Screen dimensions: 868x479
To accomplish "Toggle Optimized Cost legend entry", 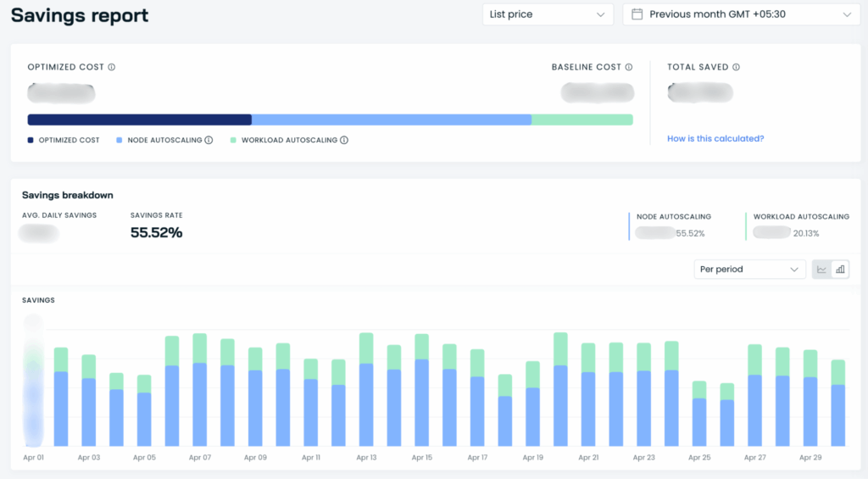I will pyautogui.click(x=64, y=140).
